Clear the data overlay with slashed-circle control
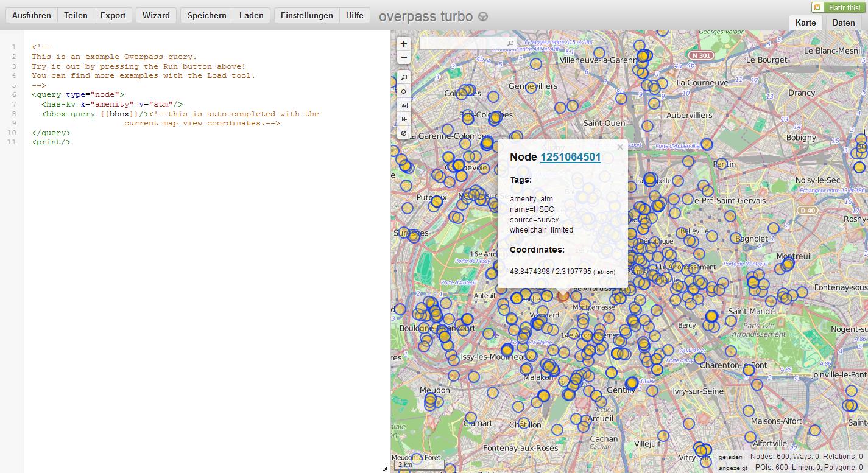This screenshot has height=473, width=868. coord(403,133)
